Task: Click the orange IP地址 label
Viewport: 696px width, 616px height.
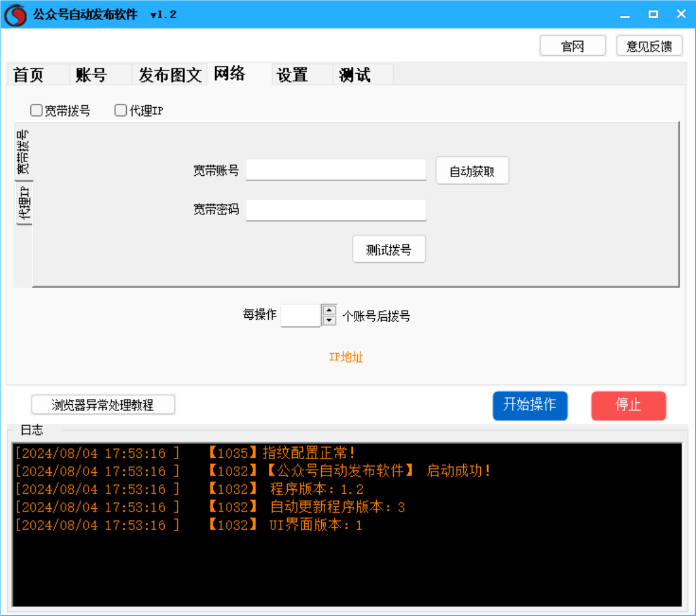Action: coord(346,357)
